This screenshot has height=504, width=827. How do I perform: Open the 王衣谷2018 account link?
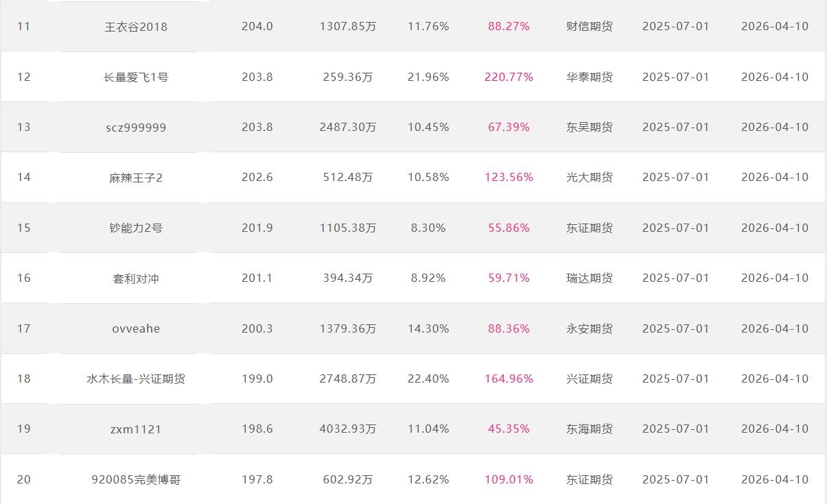(136, 27)
